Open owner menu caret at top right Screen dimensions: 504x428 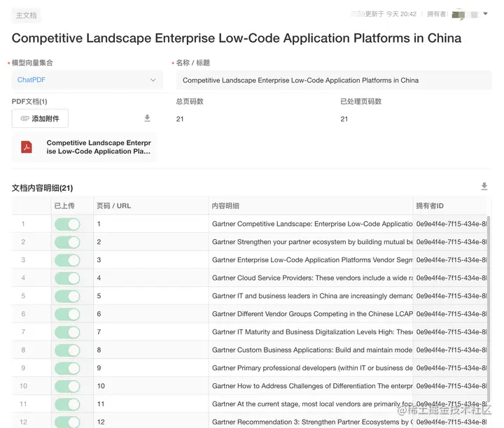(x=485, y=14)
